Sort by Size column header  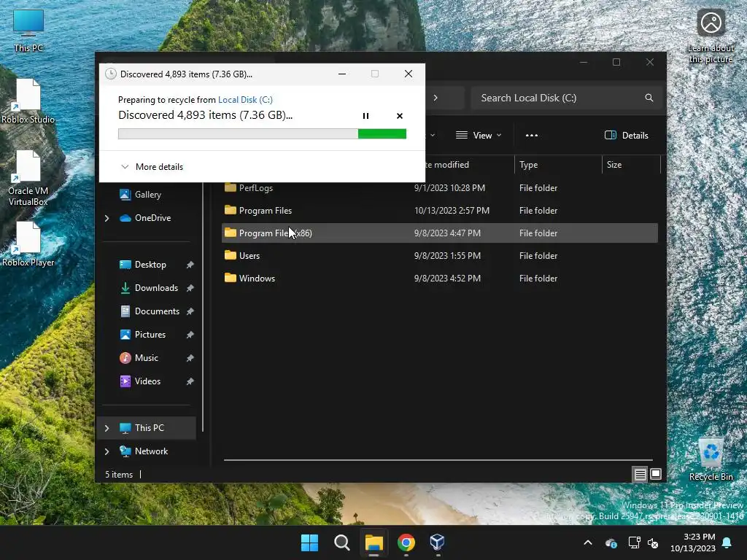(x=631, y=165)
